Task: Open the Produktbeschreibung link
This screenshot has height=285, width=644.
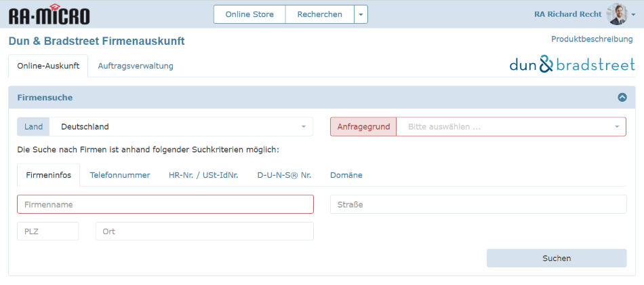Action: 592,39
